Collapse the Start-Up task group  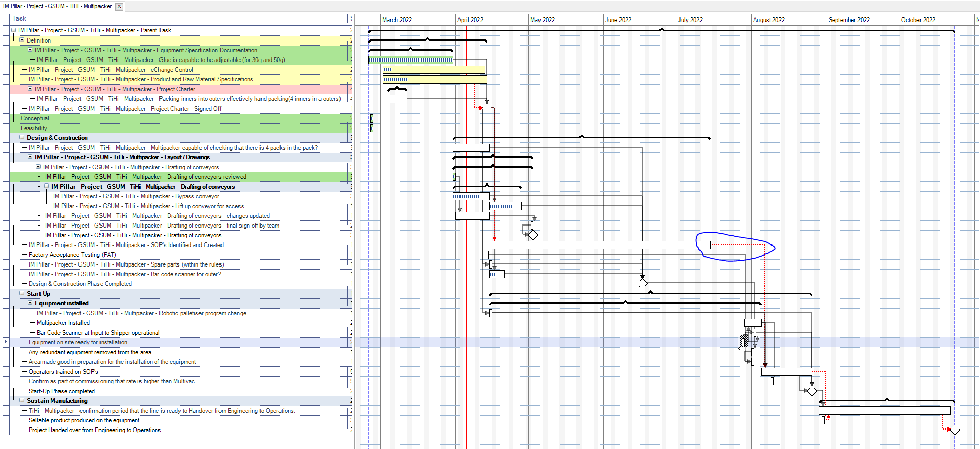point(22,293)
